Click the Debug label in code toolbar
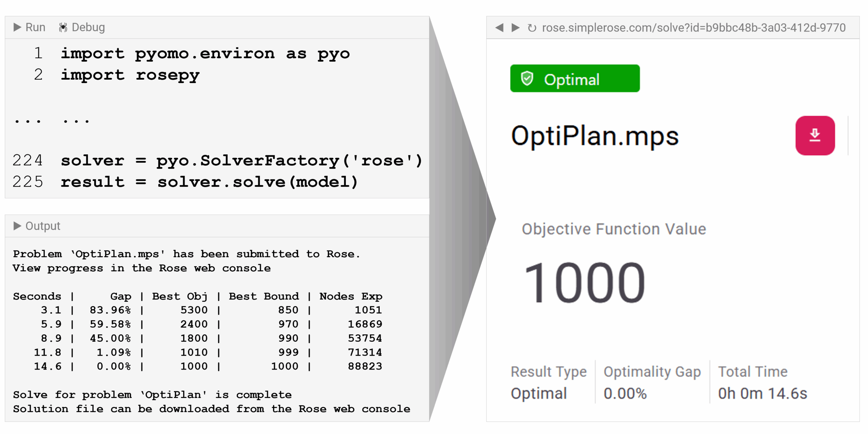 pos(88,27)
